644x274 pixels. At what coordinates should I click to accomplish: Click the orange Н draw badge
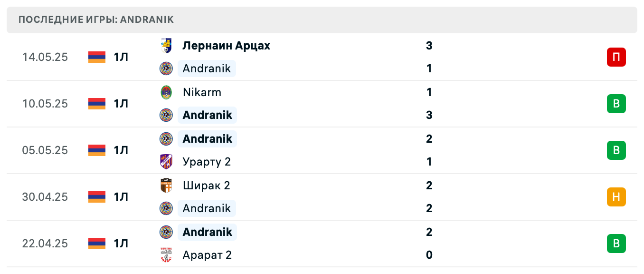[x=616, y=197]
